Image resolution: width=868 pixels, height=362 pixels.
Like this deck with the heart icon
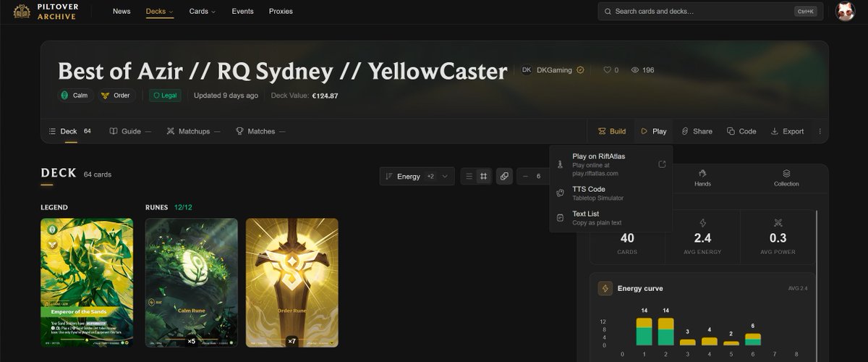click(608, 70)
